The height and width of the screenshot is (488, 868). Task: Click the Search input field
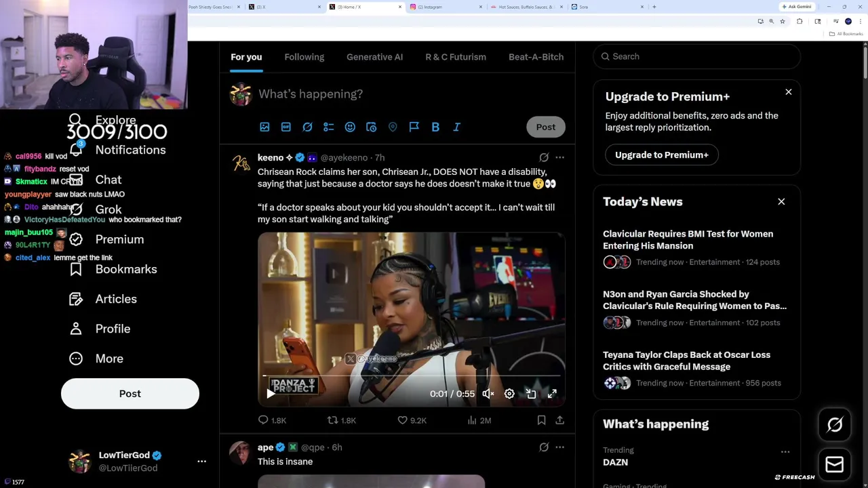697,56
